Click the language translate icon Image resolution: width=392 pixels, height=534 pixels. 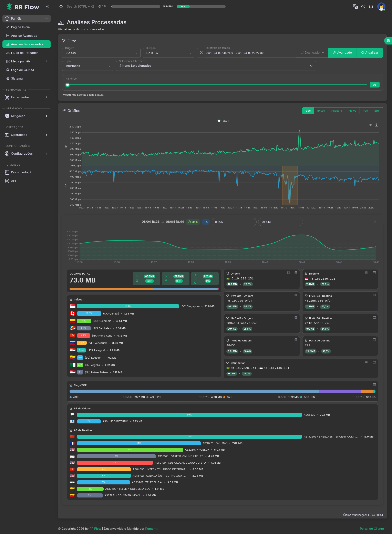(x=355, y=7)
